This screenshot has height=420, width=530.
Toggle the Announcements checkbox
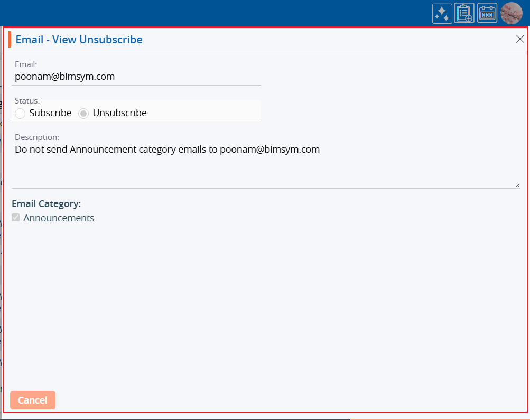pyautogui.click(x=16, y=218)
